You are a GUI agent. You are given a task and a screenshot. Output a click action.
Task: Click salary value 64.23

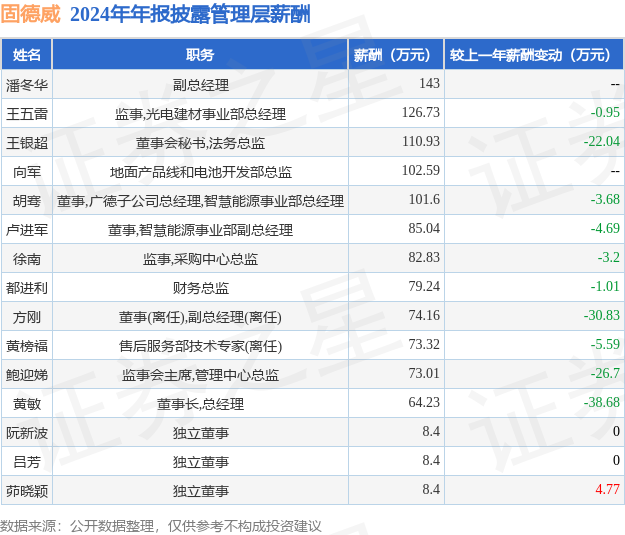424,403
